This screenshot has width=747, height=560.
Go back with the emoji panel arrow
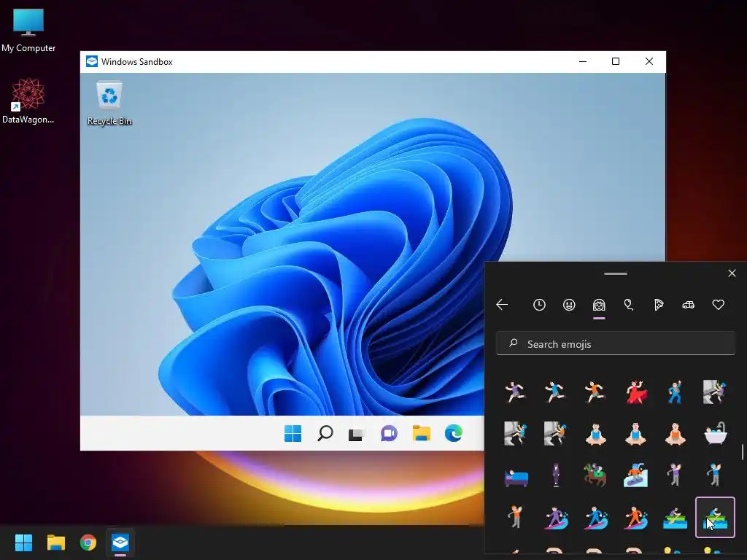(502, 305)
